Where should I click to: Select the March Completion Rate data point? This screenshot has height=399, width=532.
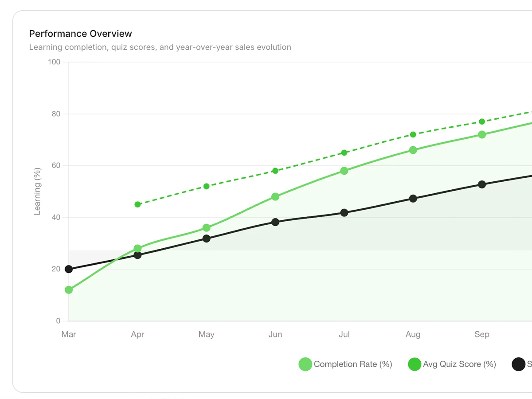[x=69, y=290]
